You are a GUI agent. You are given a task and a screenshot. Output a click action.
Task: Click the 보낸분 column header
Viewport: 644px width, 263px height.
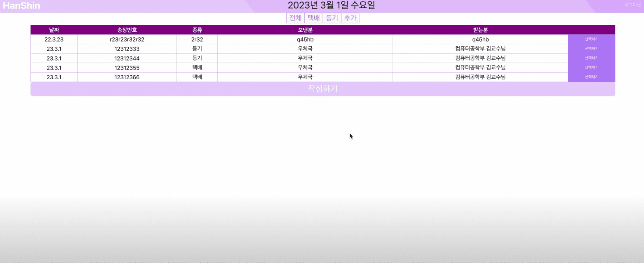point(305,30)
